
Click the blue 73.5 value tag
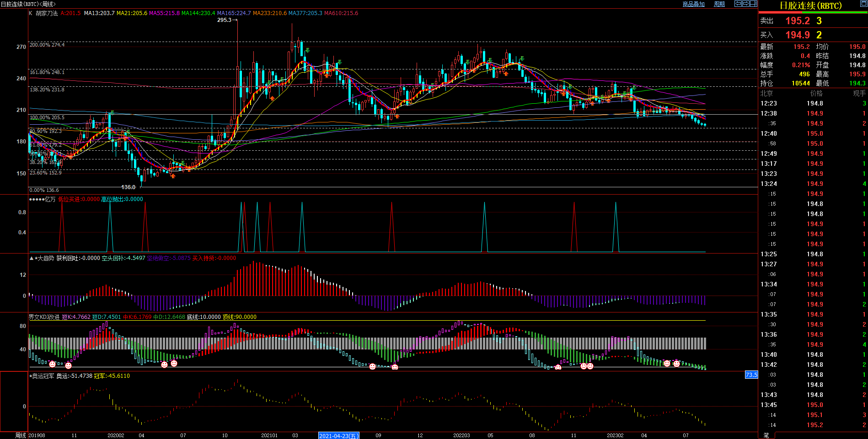click(x=751, y=375)
